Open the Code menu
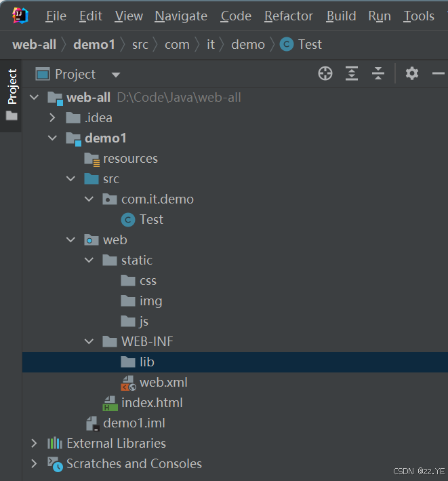 (236, 16)
